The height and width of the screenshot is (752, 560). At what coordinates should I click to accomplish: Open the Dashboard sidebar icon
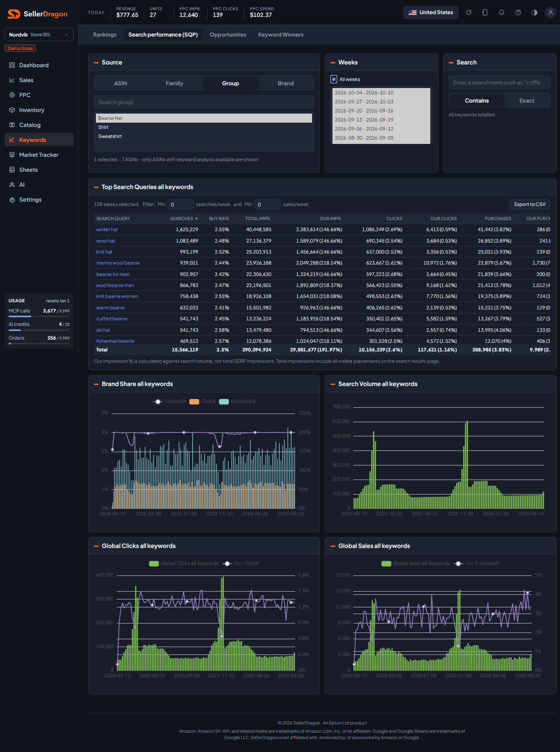tap(12, 65)
